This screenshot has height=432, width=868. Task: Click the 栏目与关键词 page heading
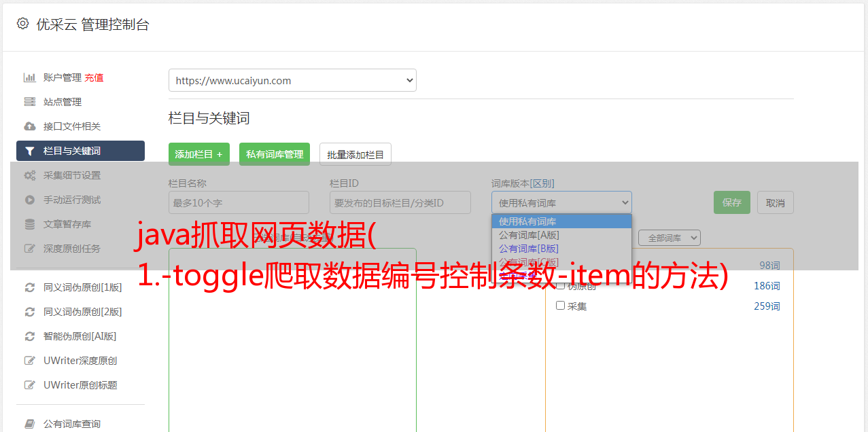click(209, 118)
